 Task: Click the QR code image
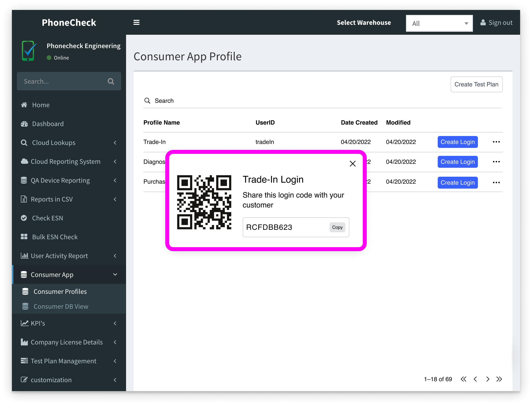(x=204, y=202)
